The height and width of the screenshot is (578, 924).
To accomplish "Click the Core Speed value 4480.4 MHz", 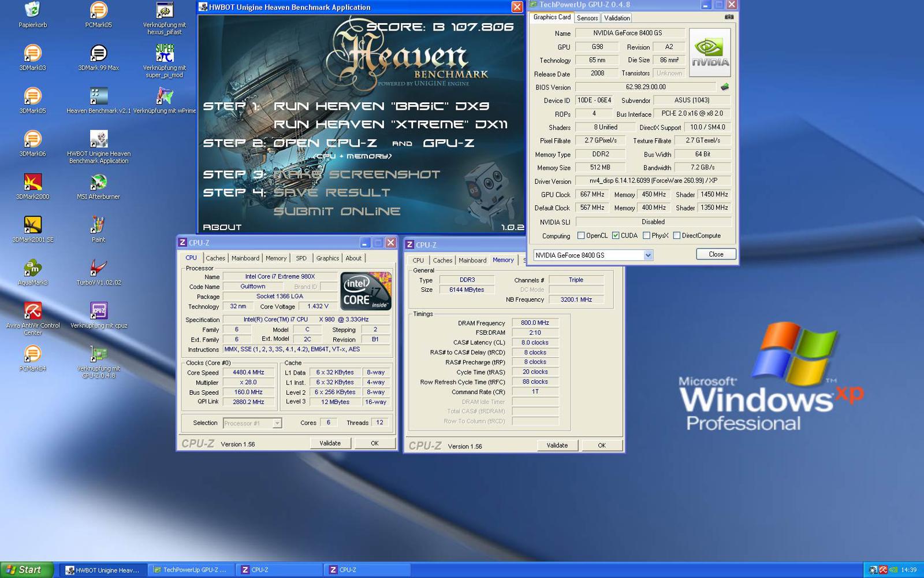I will click(248, 373).
